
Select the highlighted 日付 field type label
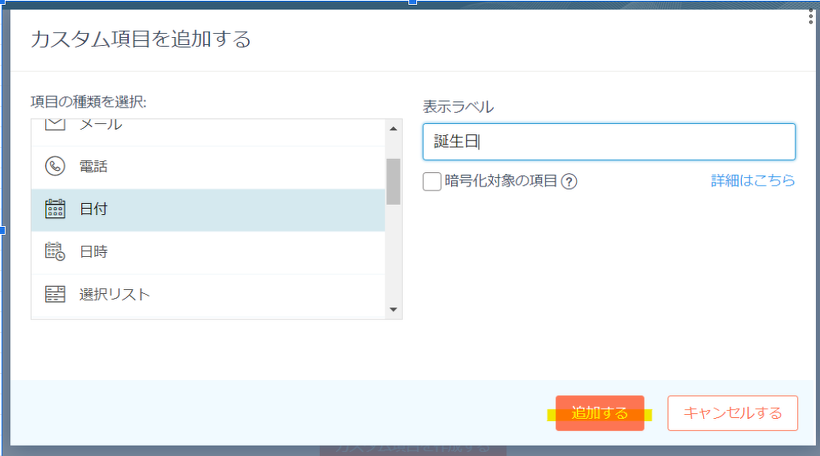[x=94, y=209]
